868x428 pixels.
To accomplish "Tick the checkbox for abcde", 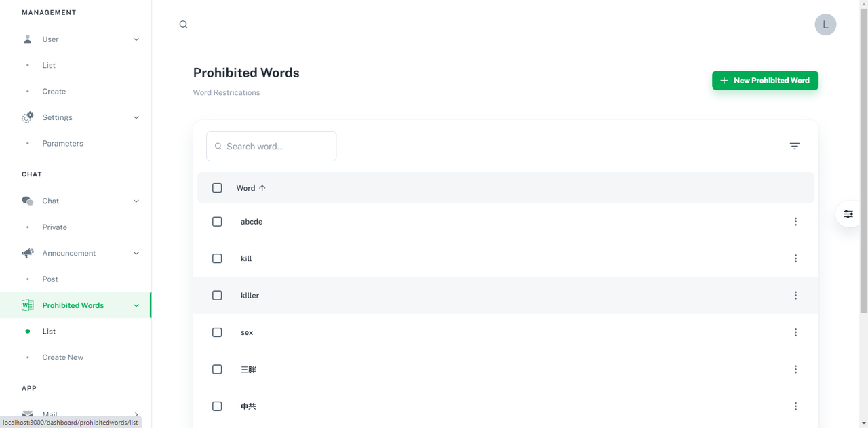I will tap(217, 222).
